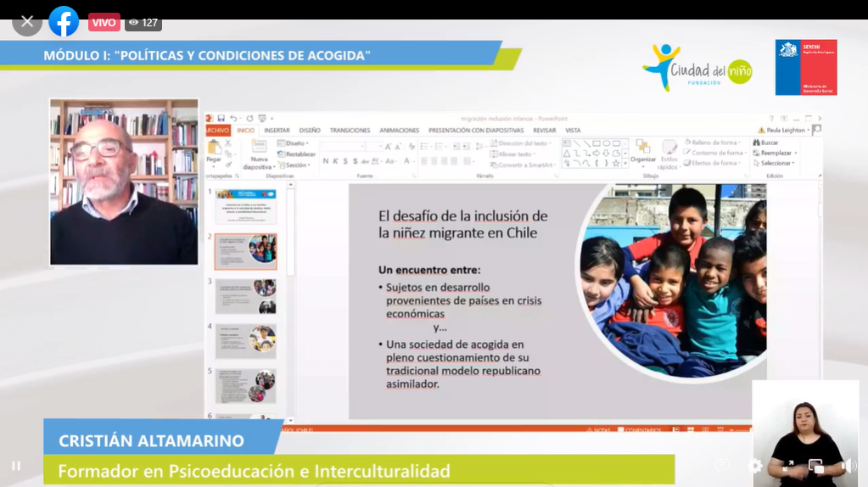Toggle picture-in-picture mini player
Viewport: 868px width, 487px height.
[x=816, y=466]
